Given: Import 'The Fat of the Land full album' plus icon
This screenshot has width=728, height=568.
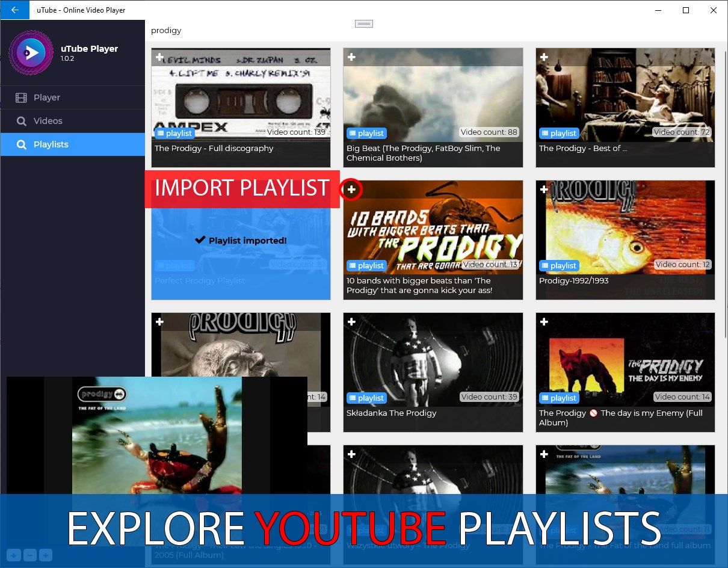Looking at the screenshot, I should [544, 454].
